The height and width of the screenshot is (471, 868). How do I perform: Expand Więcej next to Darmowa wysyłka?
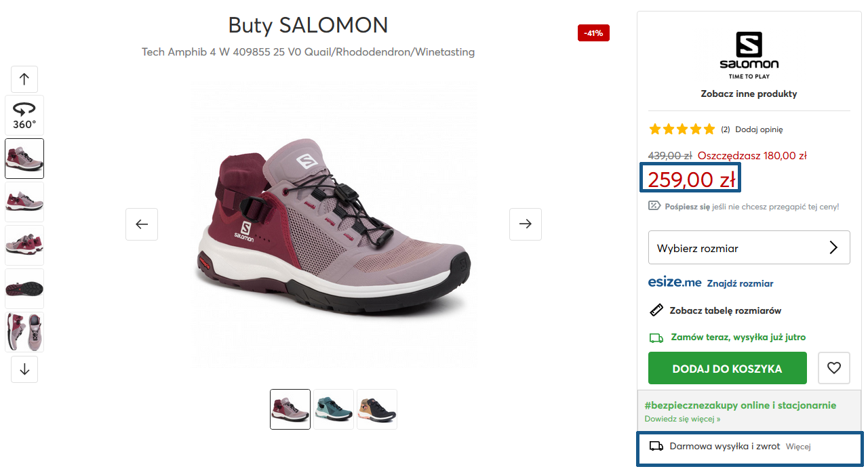point(798,447)
